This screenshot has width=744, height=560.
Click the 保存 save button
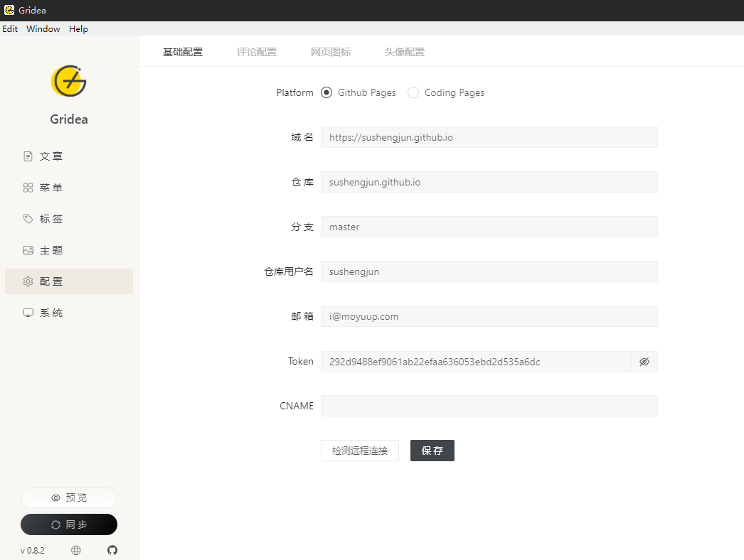[432, 450]
